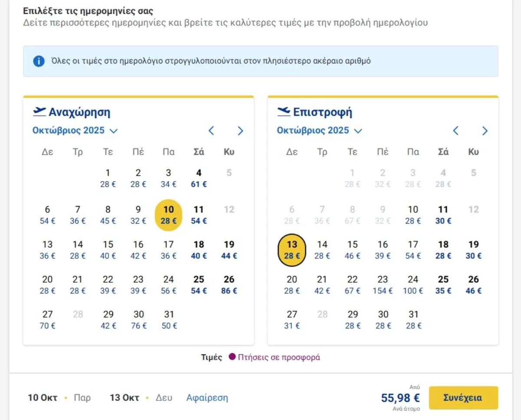The height and width of the screenshot is (420, 521).
Task: Click the departure plane icon beside Αναχώρηση
Action: click(x=40, y=112)
